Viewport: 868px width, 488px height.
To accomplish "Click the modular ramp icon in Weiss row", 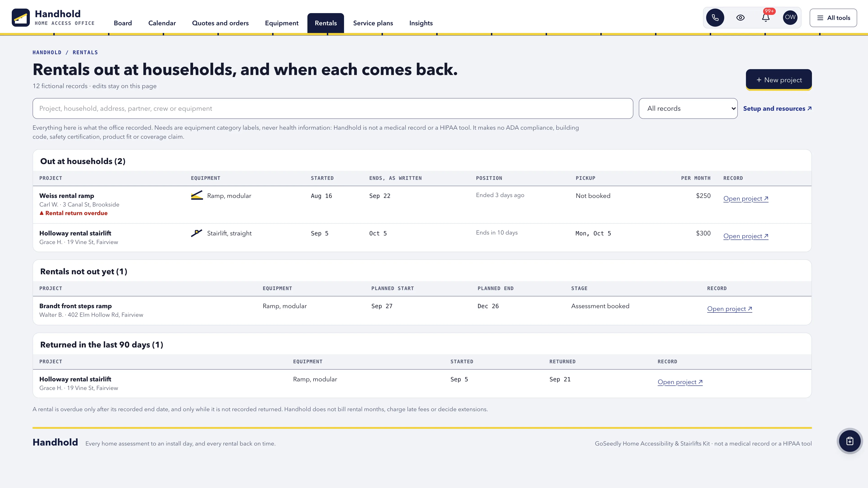I will pos(197,195).
